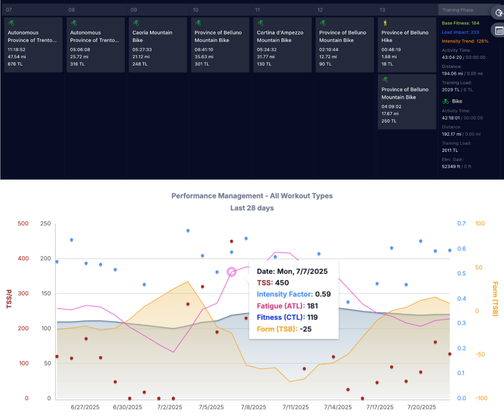Click bike icon on the 25.72 mi ride
This screenshot has height=420, width=504.
click(73, 23)
